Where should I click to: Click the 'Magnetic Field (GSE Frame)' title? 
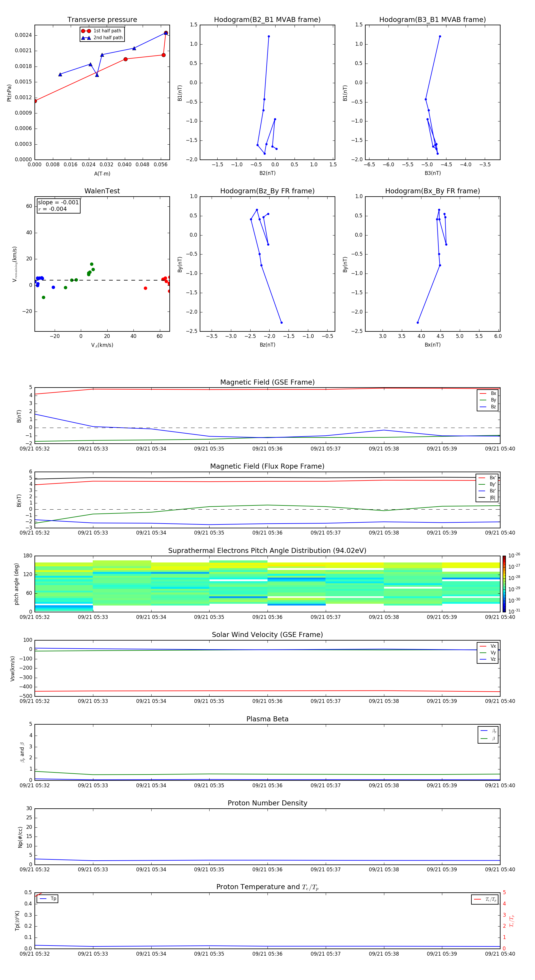[x=267, y=382]
